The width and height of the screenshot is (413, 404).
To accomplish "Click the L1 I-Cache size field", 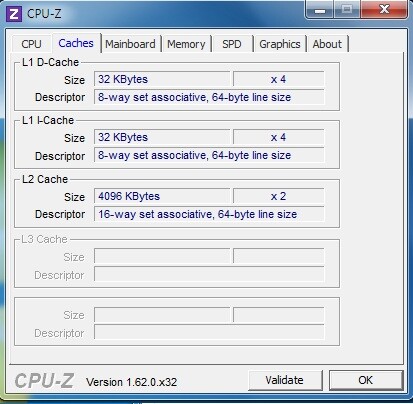I will (162, 137).
